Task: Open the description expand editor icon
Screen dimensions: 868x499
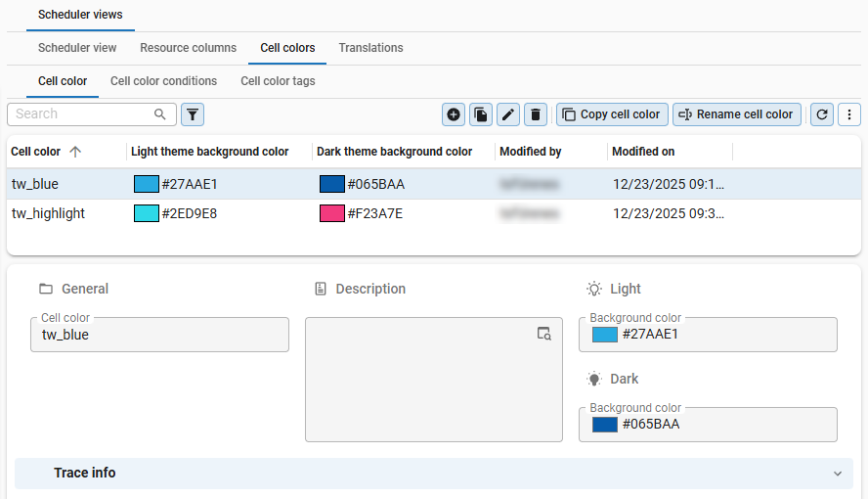Action: [544, 334]
